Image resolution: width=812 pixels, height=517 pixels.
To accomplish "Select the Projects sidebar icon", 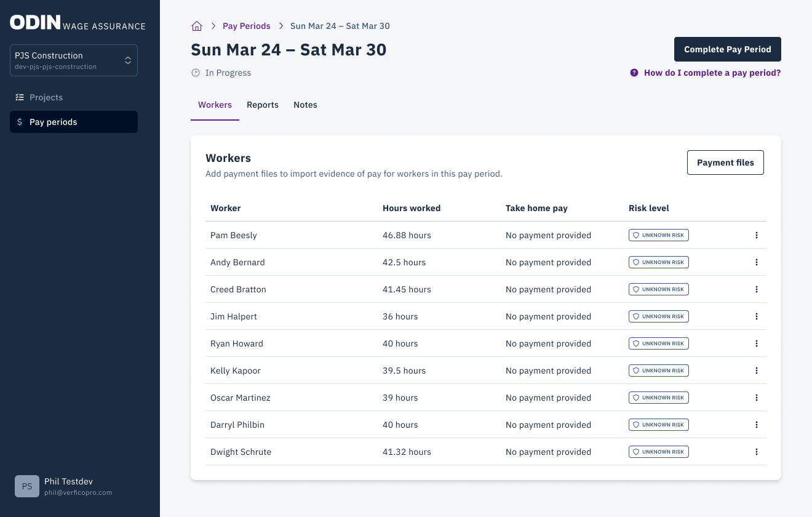I will pos(19,97).
